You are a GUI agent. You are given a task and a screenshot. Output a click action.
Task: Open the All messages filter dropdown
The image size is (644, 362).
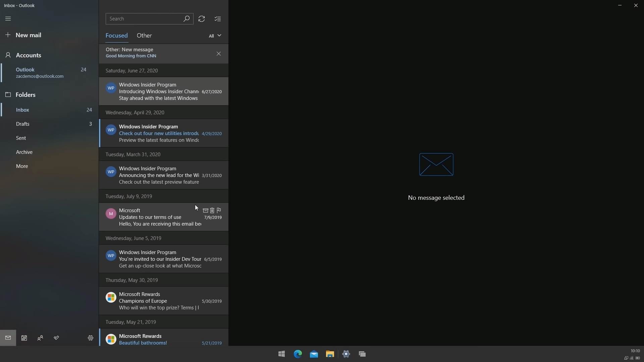(215, 36)
